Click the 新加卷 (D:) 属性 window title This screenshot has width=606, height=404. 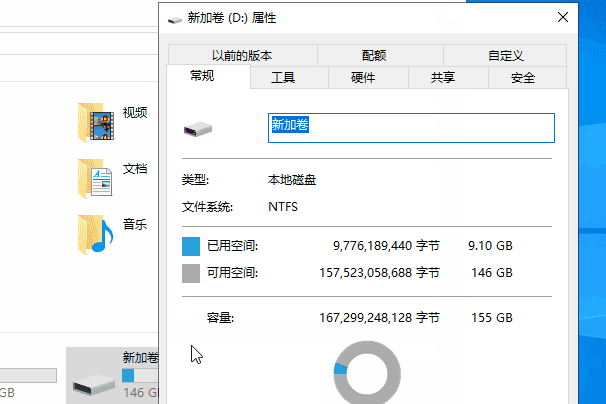click(x=232, y=18)
